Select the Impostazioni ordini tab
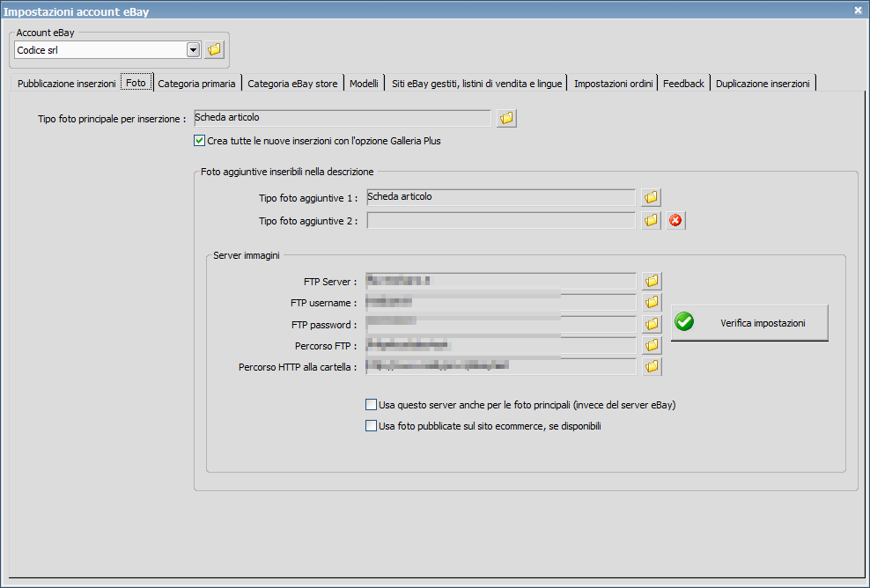This screenshot has width=870, height=588. [x=613, y=84]
